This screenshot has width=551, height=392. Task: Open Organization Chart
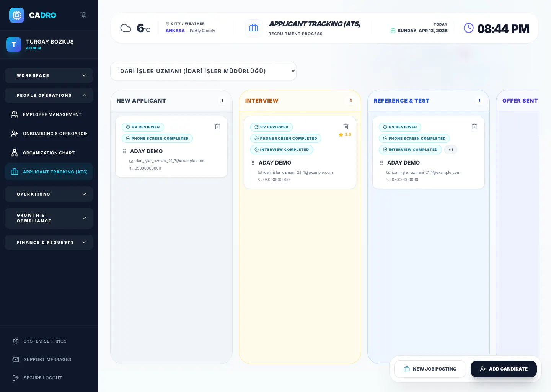tap(49, 153)
